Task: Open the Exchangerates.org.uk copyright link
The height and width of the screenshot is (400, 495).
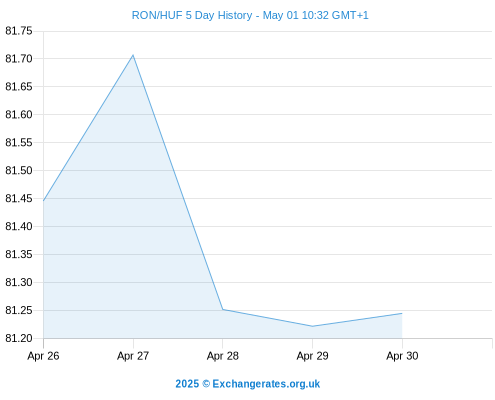Action: [248, 384]
